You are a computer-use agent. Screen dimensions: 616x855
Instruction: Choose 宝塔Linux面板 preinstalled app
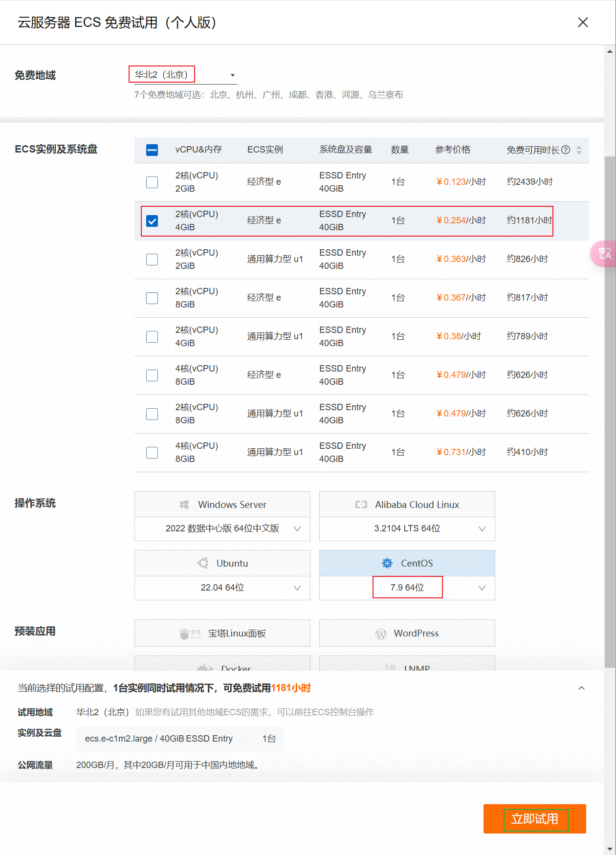(x=222, y=633)
